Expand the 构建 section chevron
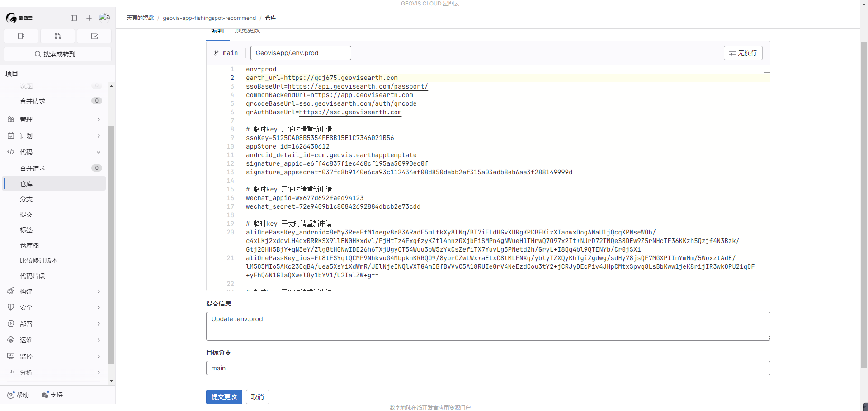 coord(99,291)
